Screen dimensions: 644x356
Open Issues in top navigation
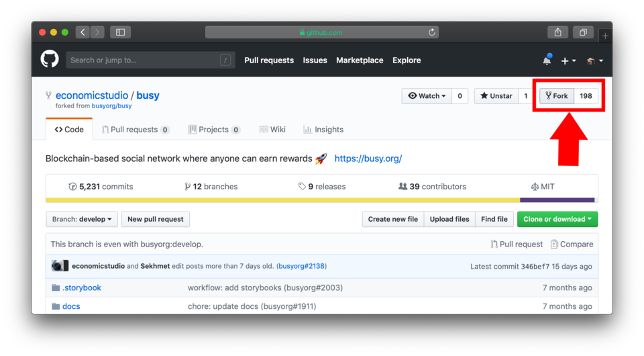(x=315, y=60)
